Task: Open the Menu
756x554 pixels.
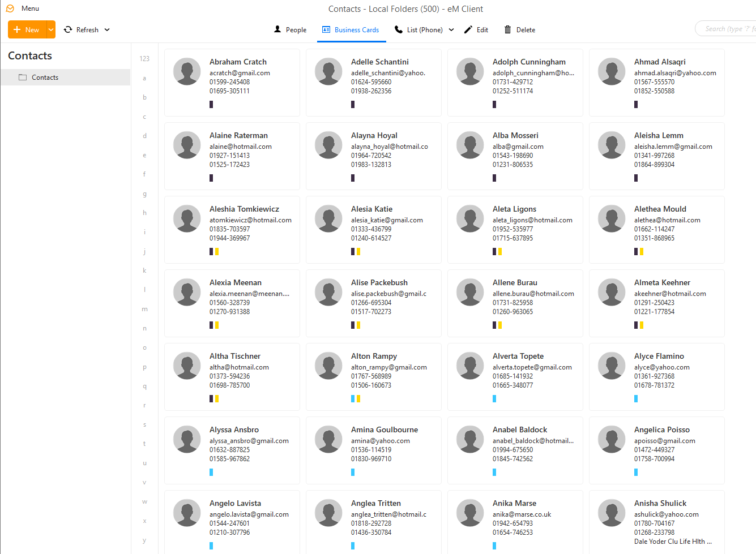Action: (x=30, y=8)
